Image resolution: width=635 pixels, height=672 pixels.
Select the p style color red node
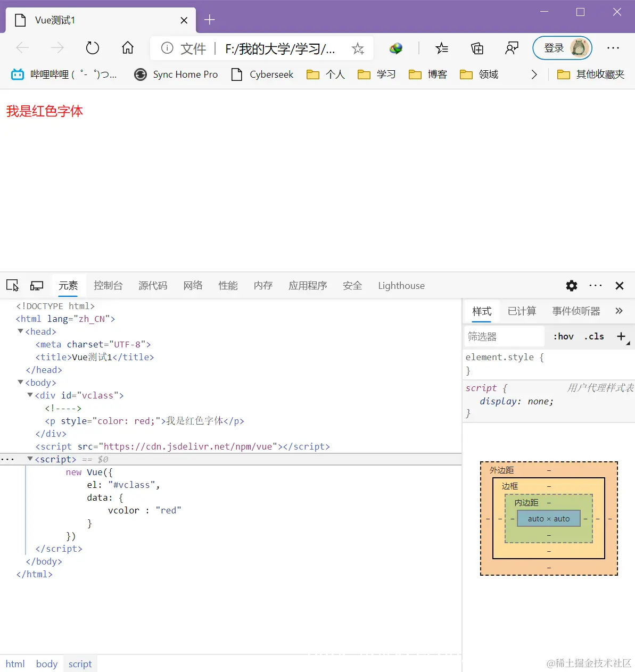pos(144,421)
